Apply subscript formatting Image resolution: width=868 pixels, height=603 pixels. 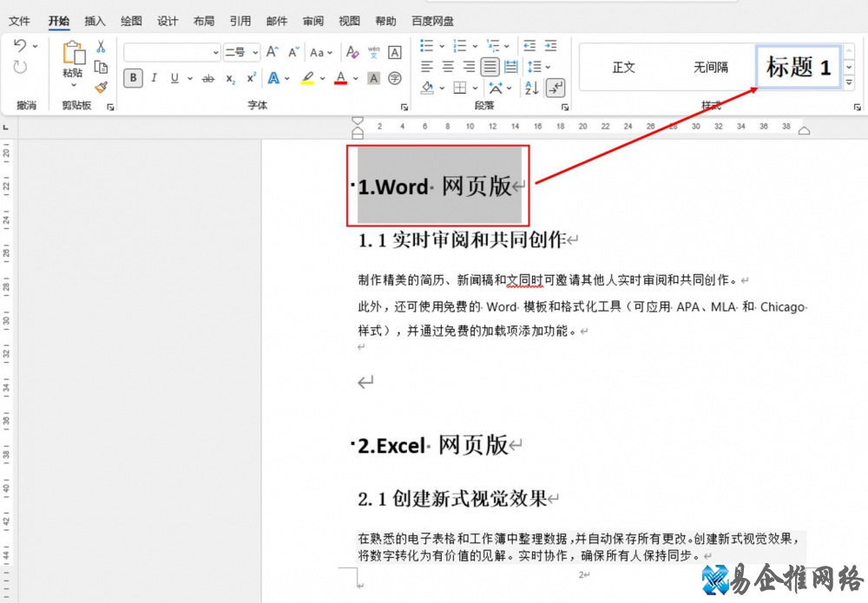coord(230,79)
